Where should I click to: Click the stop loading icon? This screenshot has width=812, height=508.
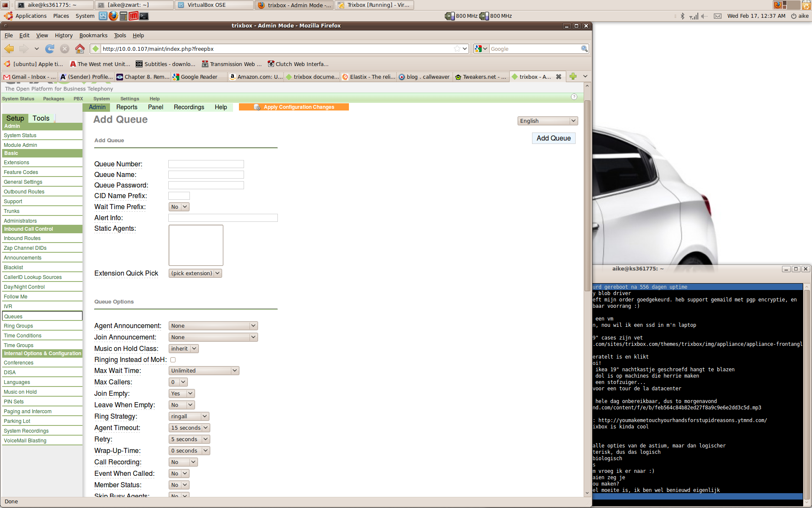point(65,49)
